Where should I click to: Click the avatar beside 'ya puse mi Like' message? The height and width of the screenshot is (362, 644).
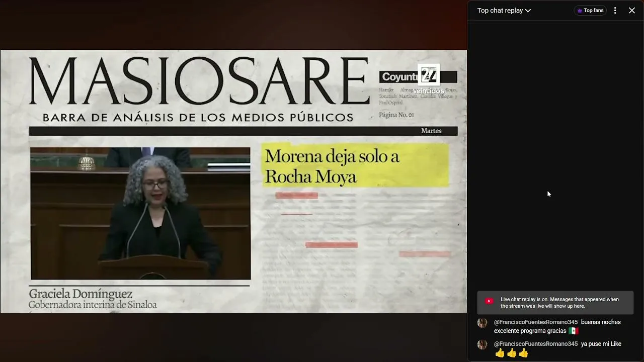[482, 344]
